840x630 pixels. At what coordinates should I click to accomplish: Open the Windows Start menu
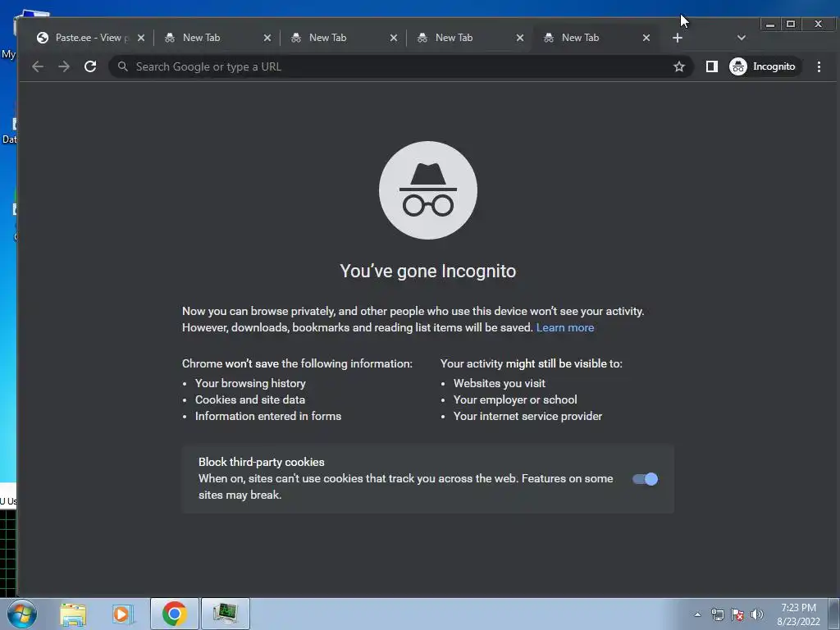(x=22, y=614)
